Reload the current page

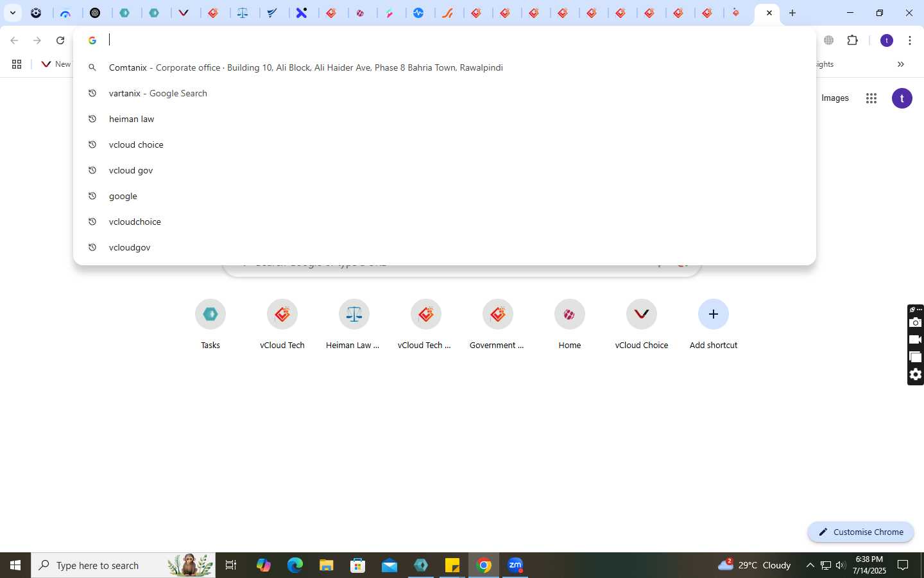pyautogui.click(x=60, y=40)
